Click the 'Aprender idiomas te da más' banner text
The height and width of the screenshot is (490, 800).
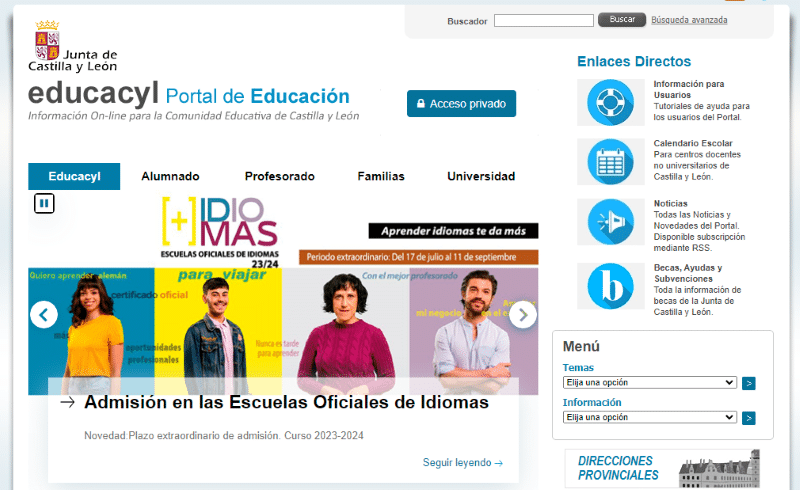pos(453,231)
